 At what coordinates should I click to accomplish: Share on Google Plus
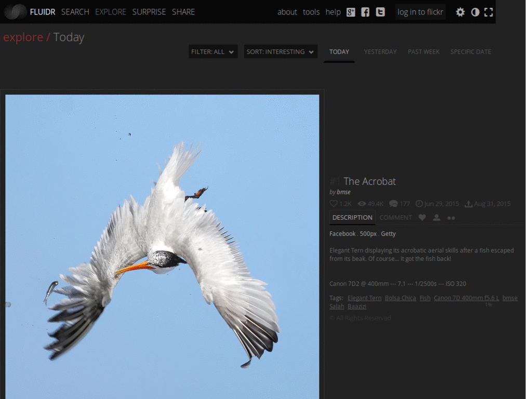pos(351,12)
